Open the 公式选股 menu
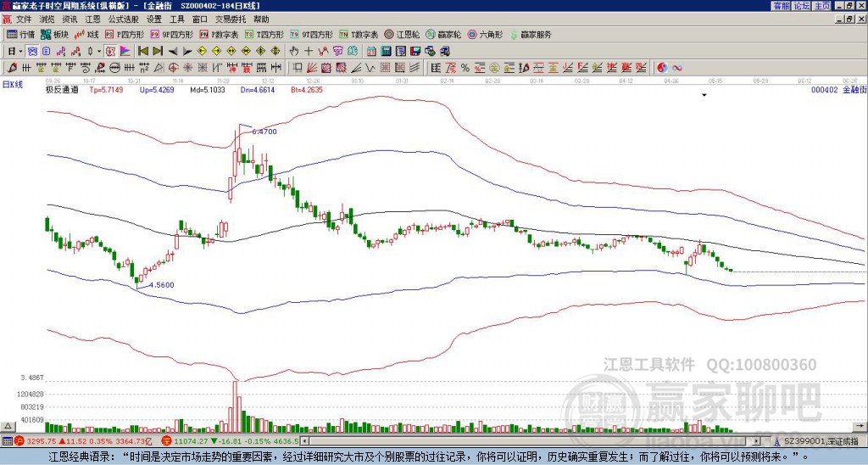Viewport: 868px width, 465px height. (x=123, y=20)
